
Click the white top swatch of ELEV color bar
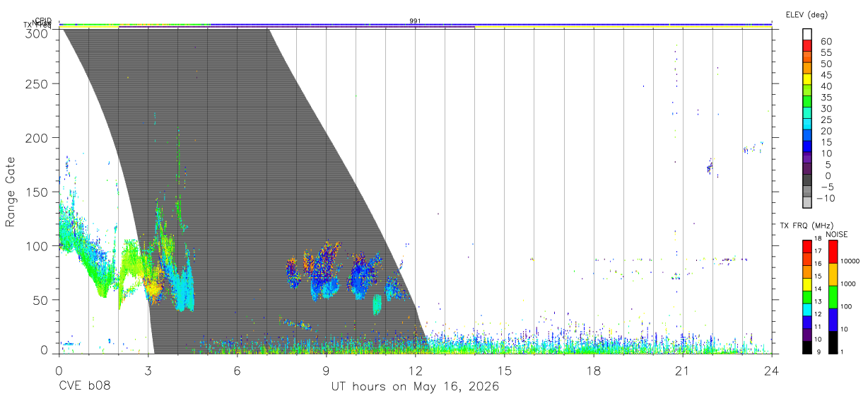point(808,35)
